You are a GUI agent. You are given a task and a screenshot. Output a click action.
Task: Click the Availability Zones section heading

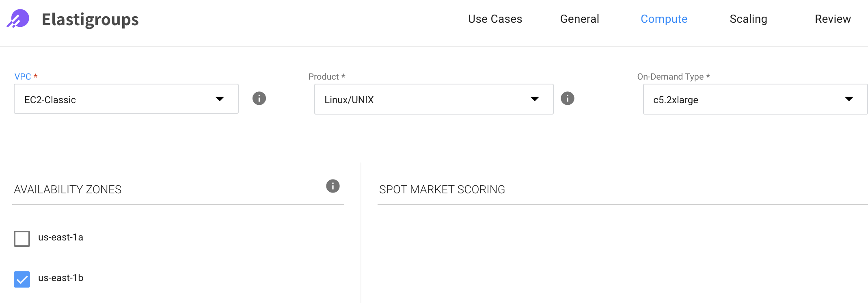[x=67, y=190]
